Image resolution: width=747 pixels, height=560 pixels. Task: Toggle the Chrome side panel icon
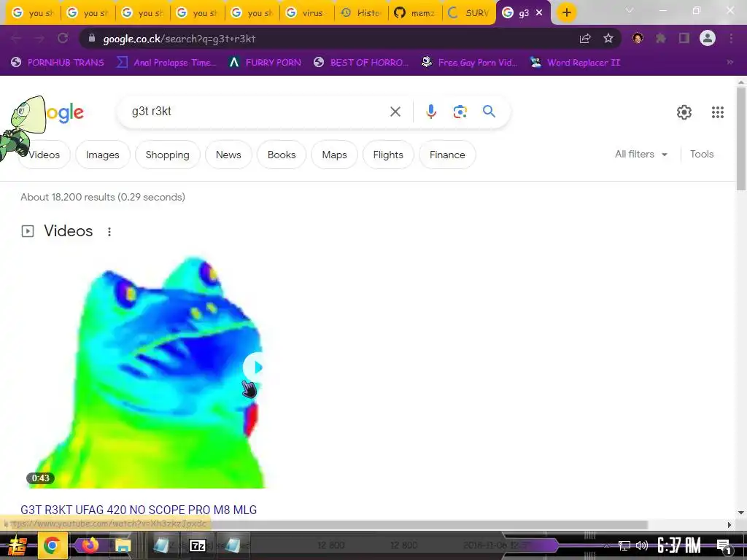click(684, 39)
